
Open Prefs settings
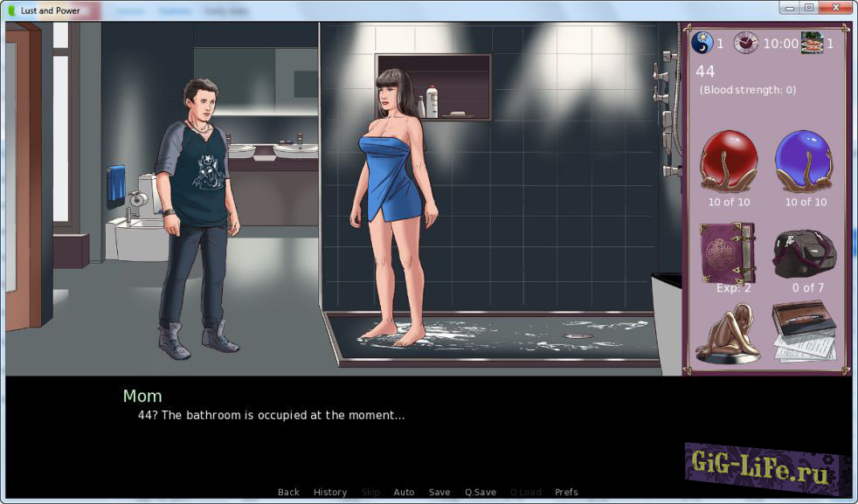click(566, 492)
